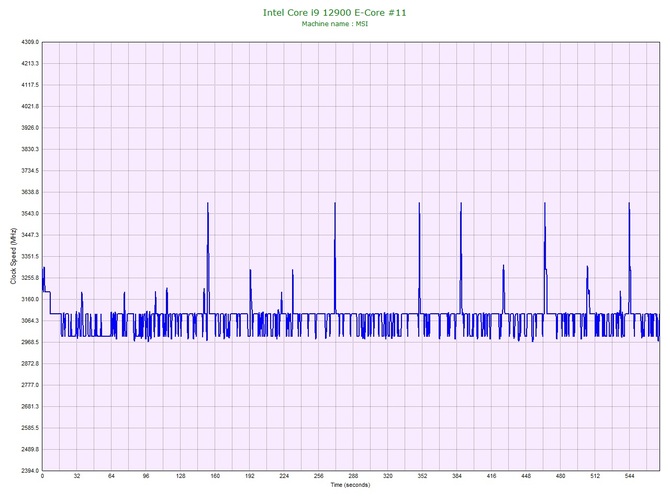
Task: Select the 3638.8 y-axis value
Action: (x=30, y=192)
